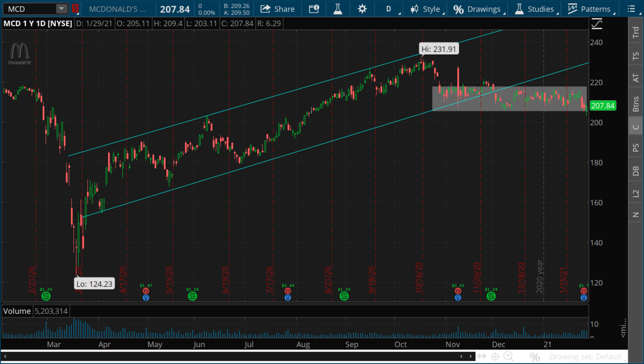Click the red $0.66 earnings icon
The width and height of the screenshot is (644, 364).
click(x=288, y=290)
